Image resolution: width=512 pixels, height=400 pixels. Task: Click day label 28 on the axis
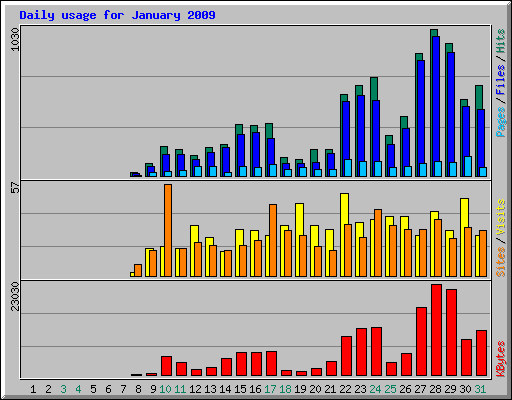tap(435, 389)
